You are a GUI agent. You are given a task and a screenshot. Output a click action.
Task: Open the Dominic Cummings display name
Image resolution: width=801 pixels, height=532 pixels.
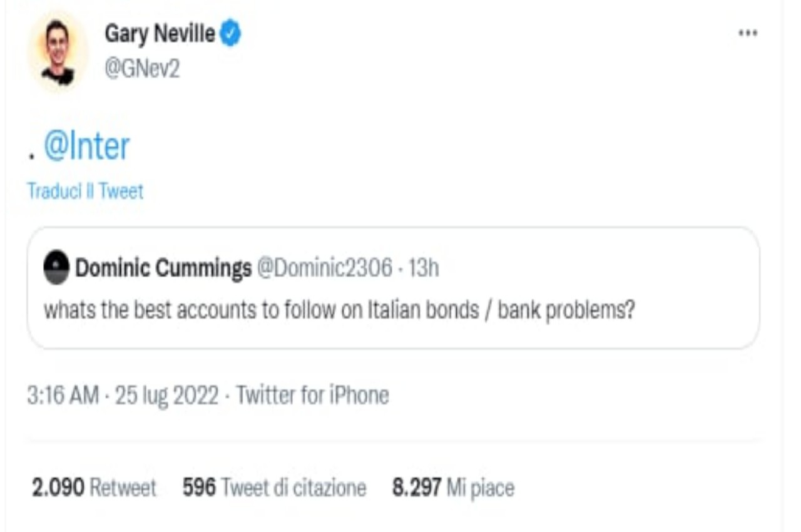click(163, 269)
